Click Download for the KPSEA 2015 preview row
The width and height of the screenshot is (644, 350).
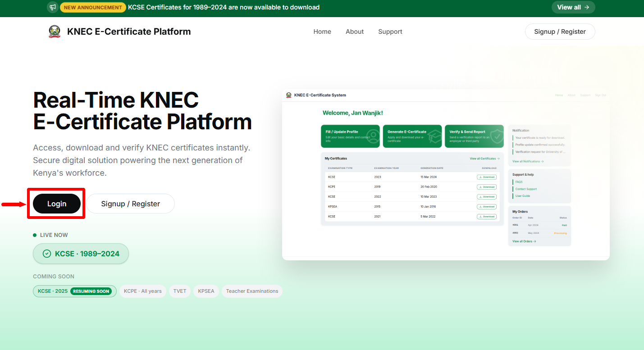pos(487,207)
